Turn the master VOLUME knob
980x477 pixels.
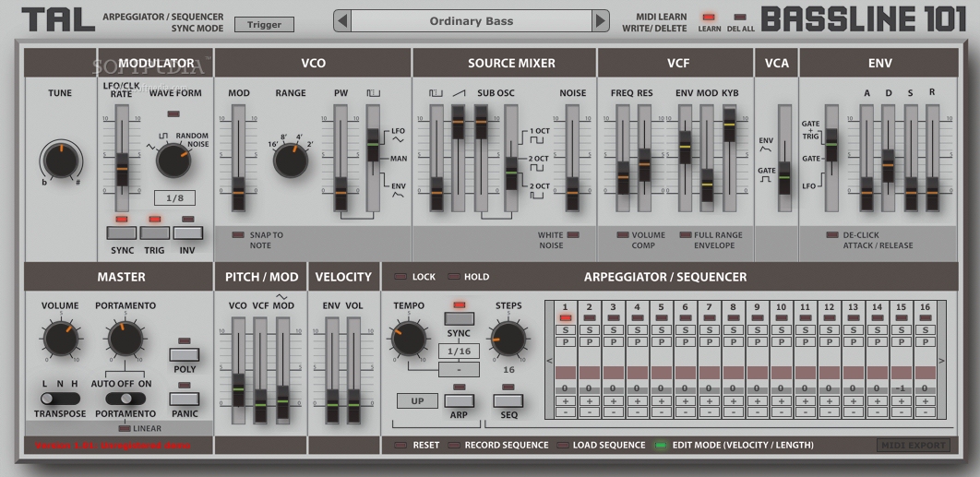tap(61, 339)
